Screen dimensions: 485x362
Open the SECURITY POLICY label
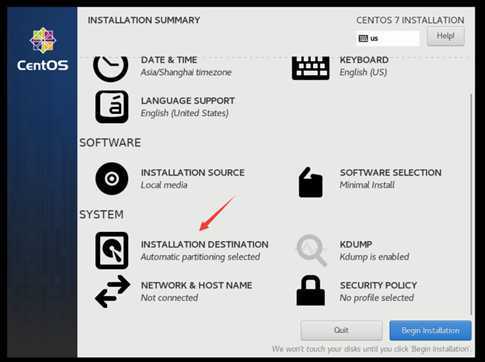point(378,285)
